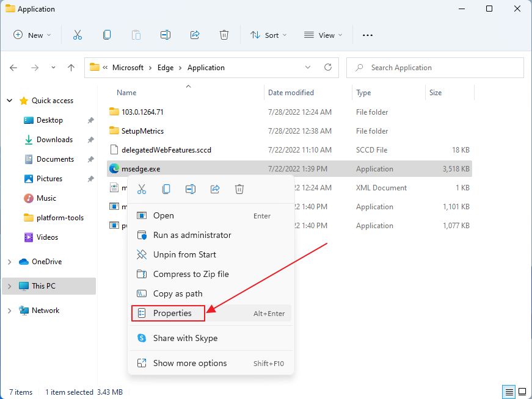Click the Cut scissors icon in the toolbar

coord(78,35)
